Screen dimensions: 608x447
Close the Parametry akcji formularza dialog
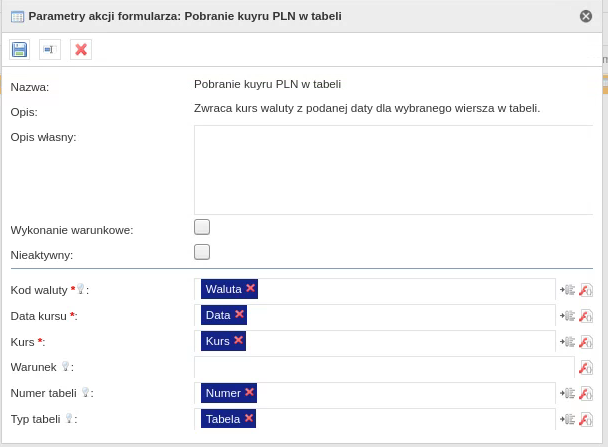586,16
